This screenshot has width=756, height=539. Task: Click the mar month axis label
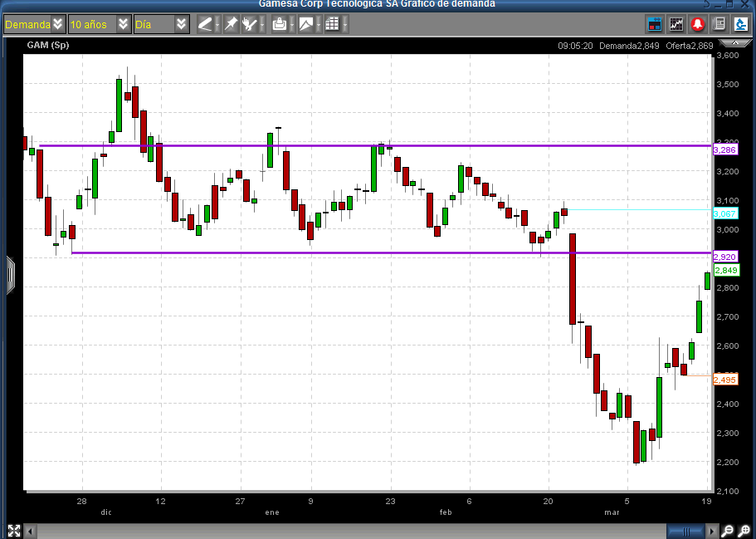612,512
